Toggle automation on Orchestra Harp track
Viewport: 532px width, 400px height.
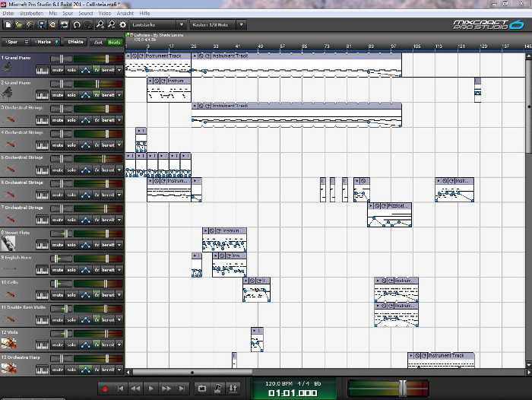85,370
